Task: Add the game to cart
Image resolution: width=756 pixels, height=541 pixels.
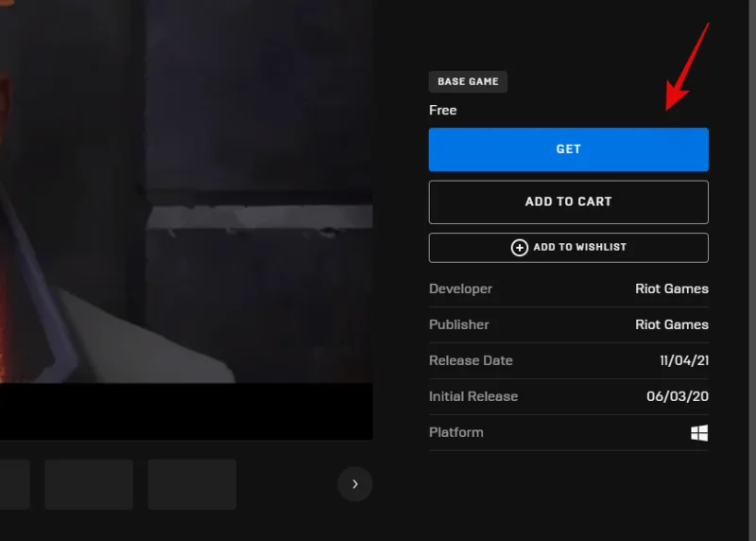Action: (x=569, y=201)
